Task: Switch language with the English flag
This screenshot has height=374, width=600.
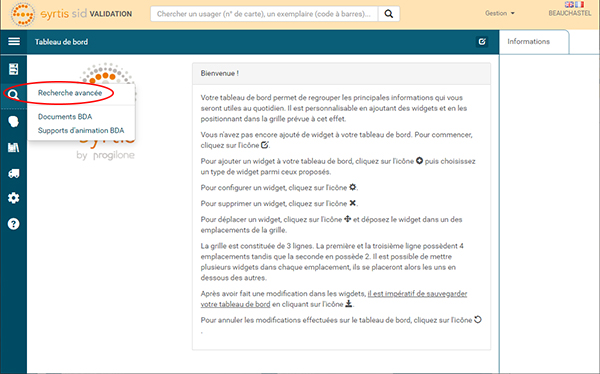Action: (x=569, y=5)
